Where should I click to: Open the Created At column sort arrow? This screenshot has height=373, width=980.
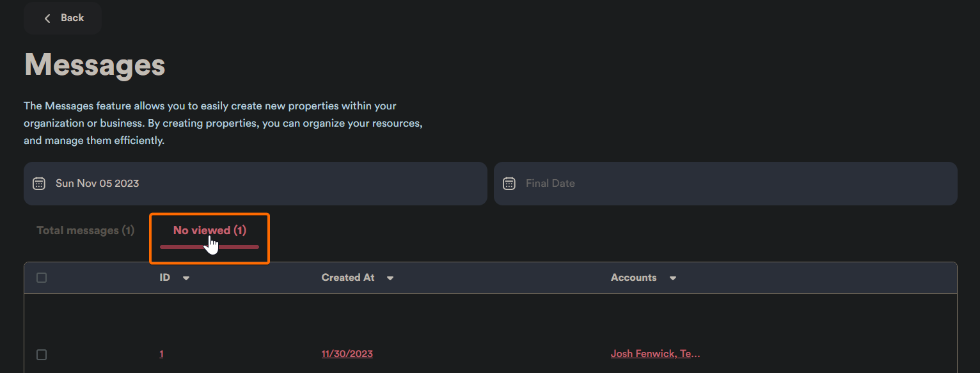click(390, 278)
